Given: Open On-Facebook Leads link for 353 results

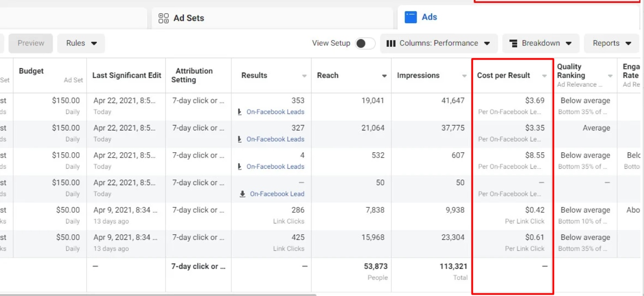Looking at the screenshot, I should (x=275, y=112).
